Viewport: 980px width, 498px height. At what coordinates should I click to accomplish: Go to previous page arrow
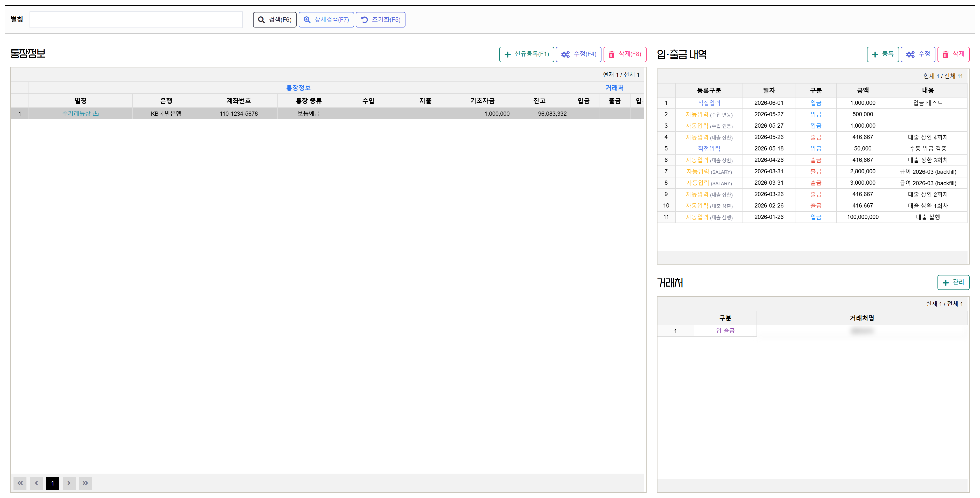tap(37, 483)
